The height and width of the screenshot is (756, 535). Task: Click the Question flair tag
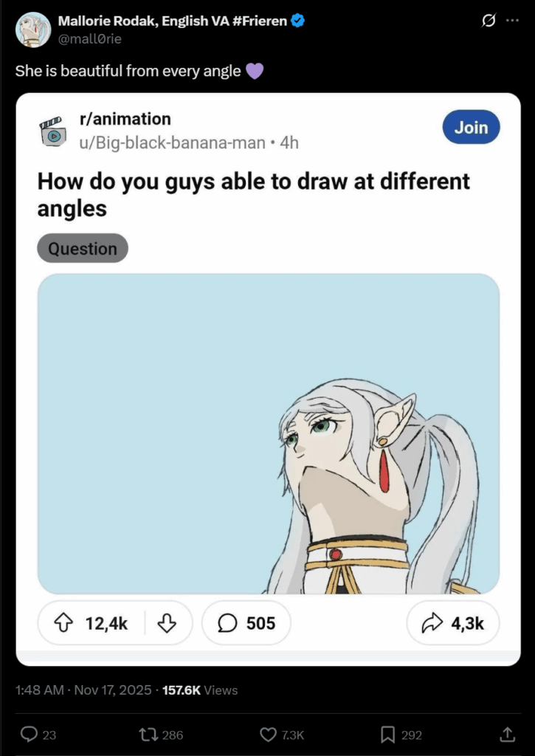point(83,249)
